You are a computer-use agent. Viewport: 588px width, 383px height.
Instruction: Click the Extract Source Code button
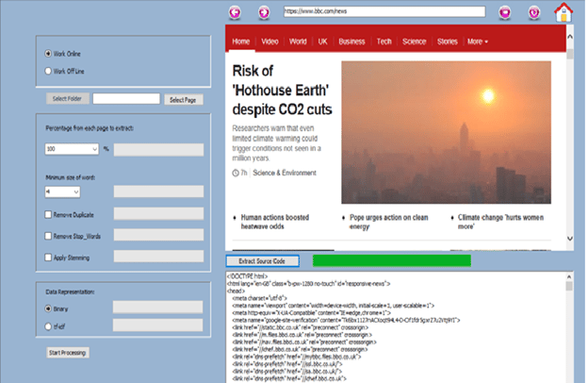pyautogui.click(x=263, y=261)
